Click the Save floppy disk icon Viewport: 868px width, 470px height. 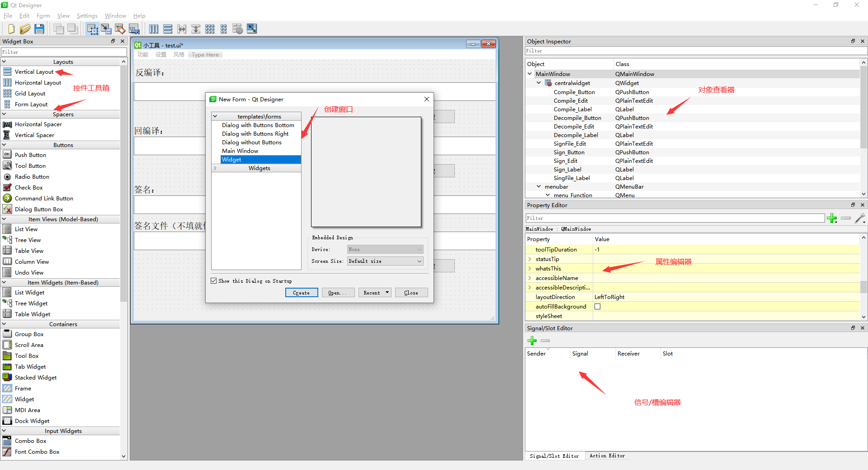click(x=39, y=29)
